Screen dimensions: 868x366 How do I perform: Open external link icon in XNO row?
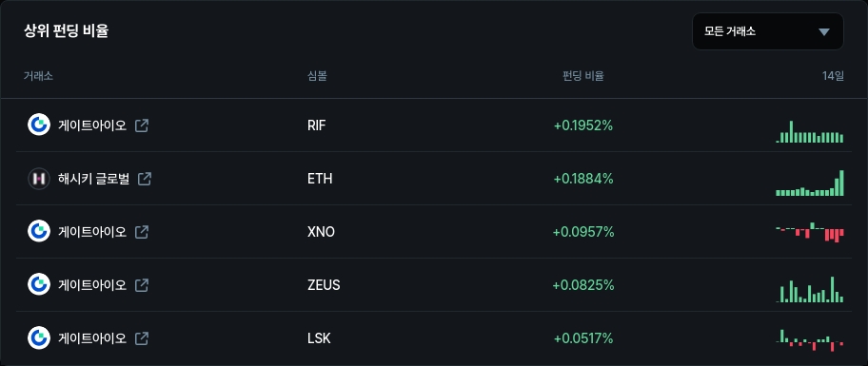point(142,232)
